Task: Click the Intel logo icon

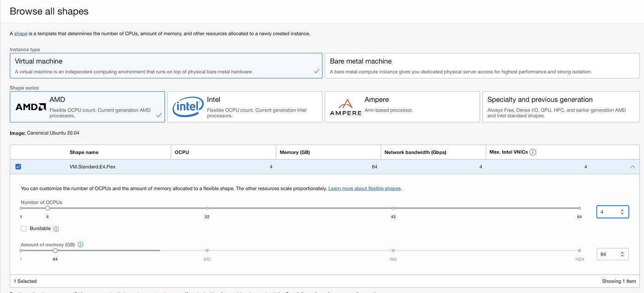Action: [187, 107]
